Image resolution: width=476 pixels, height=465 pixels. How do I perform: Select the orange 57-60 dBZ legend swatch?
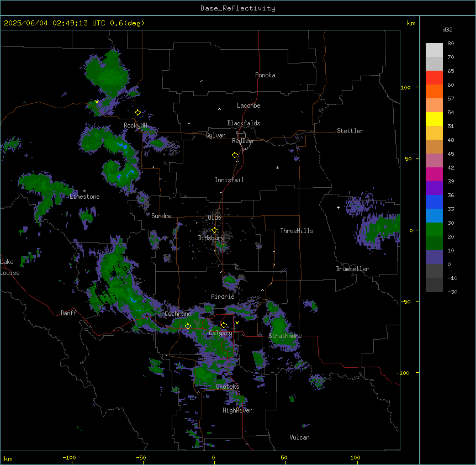(x=434, y=91)
